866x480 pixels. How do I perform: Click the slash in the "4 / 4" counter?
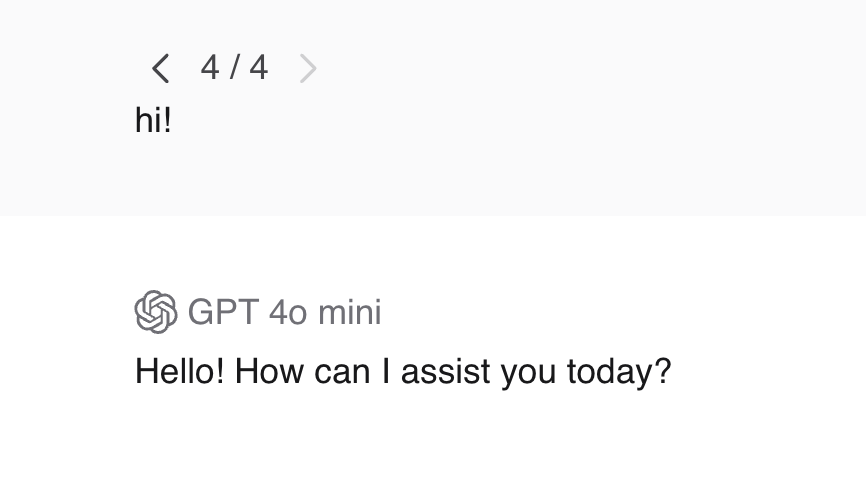click(x=235, y=68)
